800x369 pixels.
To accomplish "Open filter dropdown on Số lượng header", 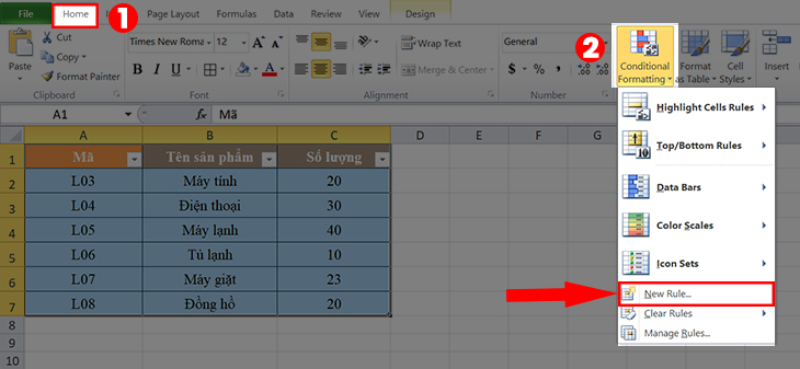I will click(x=382, y=160).
